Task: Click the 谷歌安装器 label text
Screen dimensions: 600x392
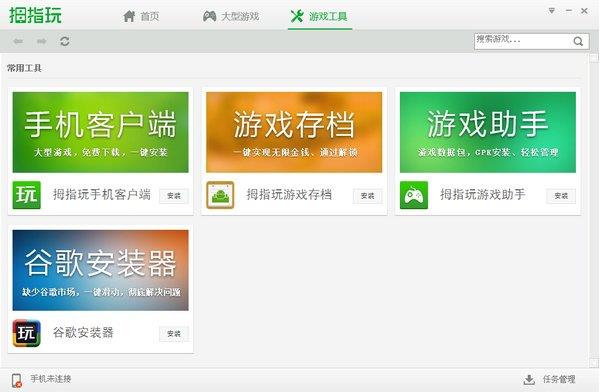Action: (83, 332)
